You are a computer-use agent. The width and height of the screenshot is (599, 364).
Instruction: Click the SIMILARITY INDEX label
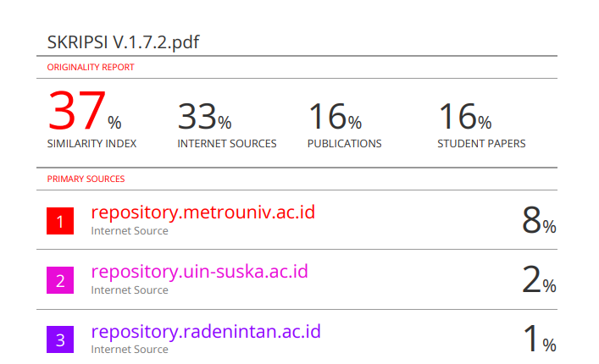tap(92, 143)
